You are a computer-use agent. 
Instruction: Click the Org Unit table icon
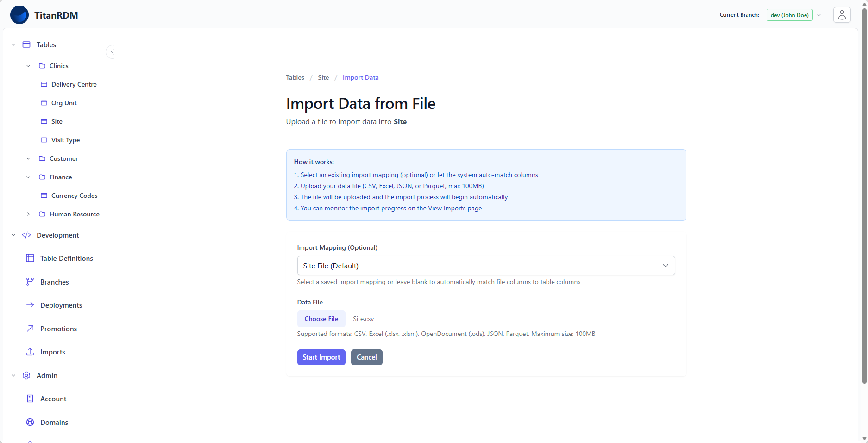point(44,103)
